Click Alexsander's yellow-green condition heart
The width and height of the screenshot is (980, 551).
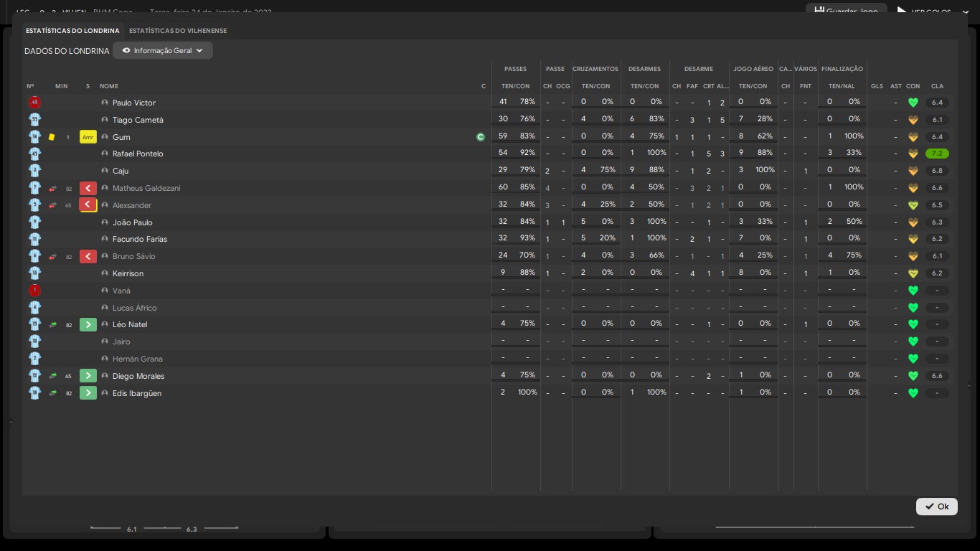tap(913, 205)
